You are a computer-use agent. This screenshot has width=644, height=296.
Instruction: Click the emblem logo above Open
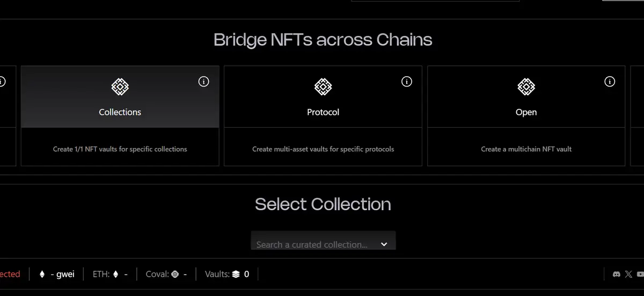(x=526, y=86)
